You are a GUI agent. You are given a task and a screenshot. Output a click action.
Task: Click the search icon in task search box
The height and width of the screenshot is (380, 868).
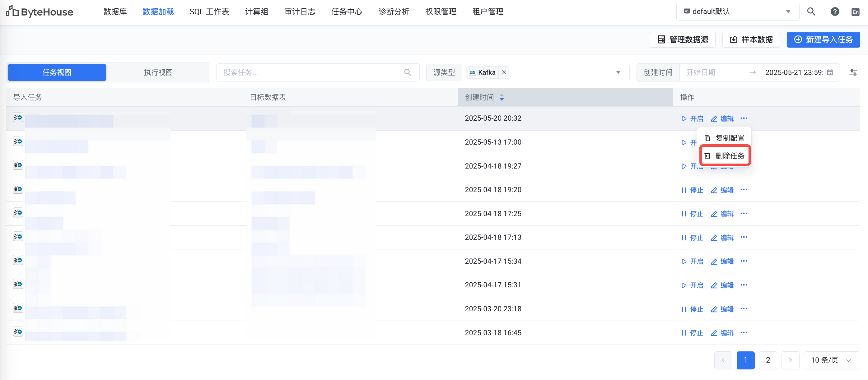(407, 72)
